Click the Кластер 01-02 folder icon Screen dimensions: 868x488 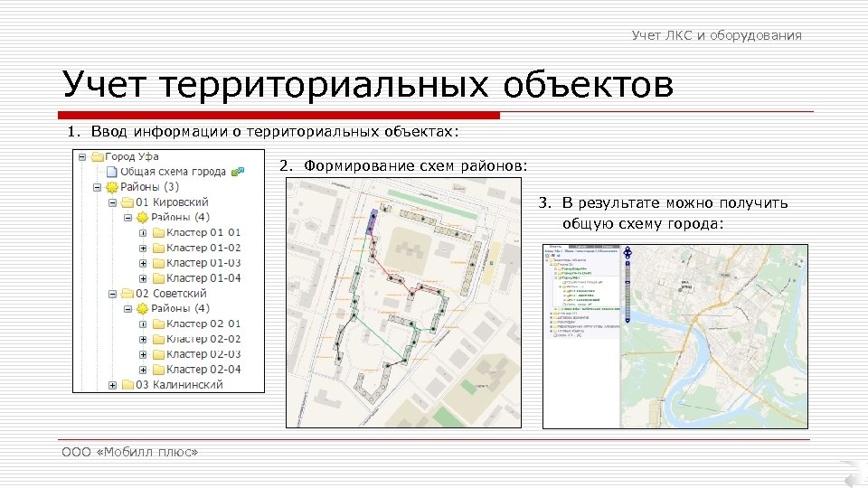click(159, 248)
